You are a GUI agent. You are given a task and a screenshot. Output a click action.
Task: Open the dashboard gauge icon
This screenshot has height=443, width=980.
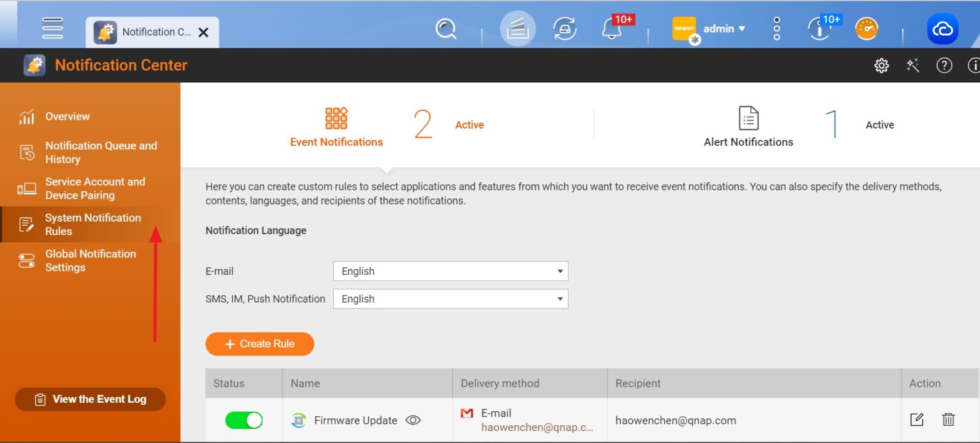866,28
